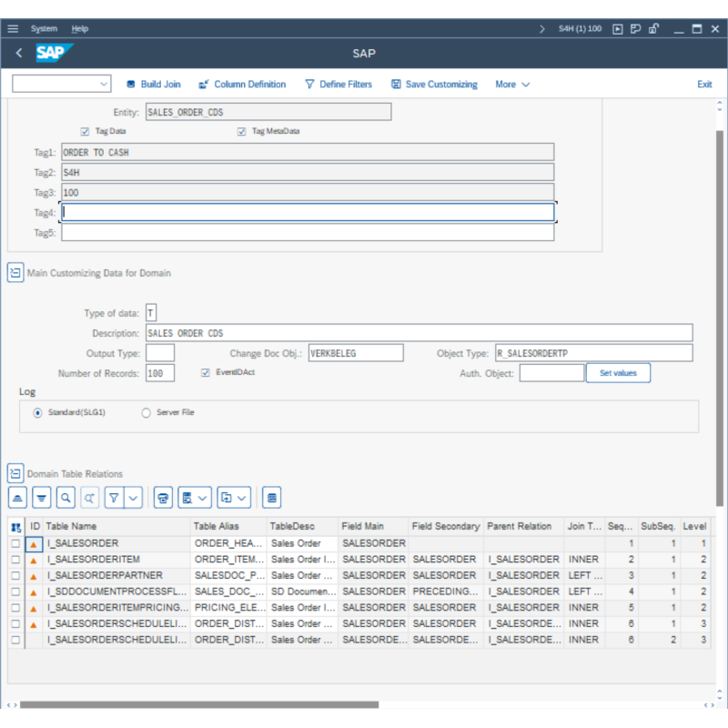Click the Find magnifier icon in table toolbar
Image resolution: width=728 pixels, height=728 pixels.
66,498
